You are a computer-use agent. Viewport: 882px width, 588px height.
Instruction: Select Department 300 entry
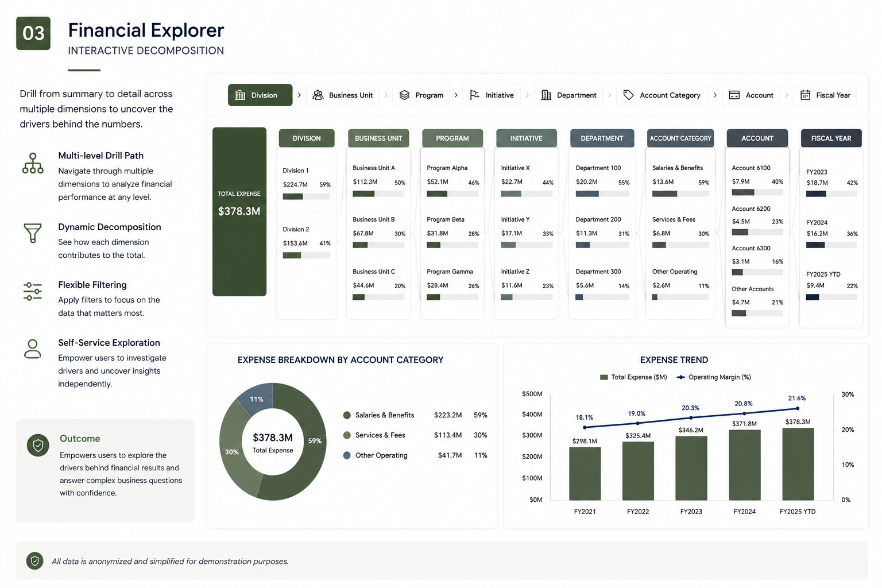click(x=602, y=285)
